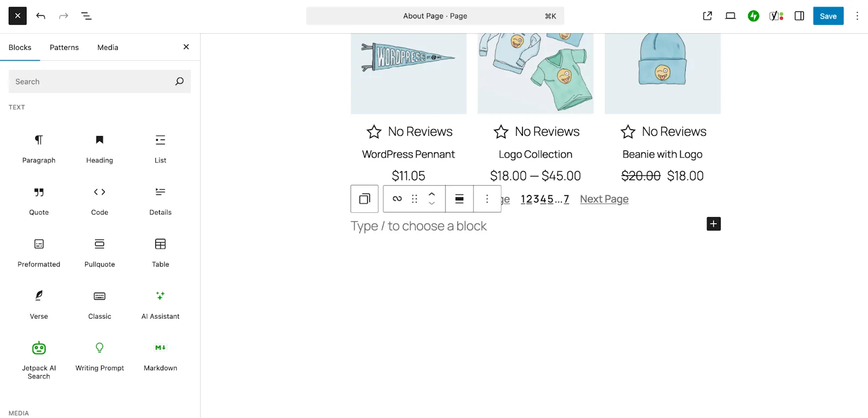Open block toolbar options menu
Screen dimensions: 868x418
coord(487,199)
